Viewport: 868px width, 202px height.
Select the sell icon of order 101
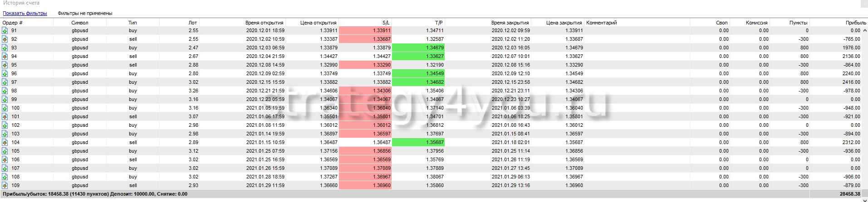(x=5, y=117)
